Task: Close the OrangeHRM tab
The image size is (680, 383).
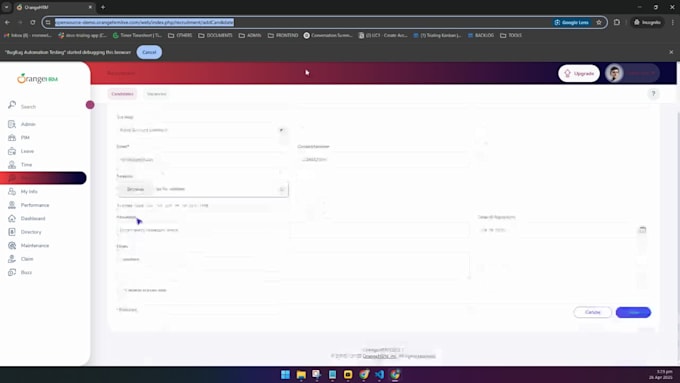Action: pos(90,7)
